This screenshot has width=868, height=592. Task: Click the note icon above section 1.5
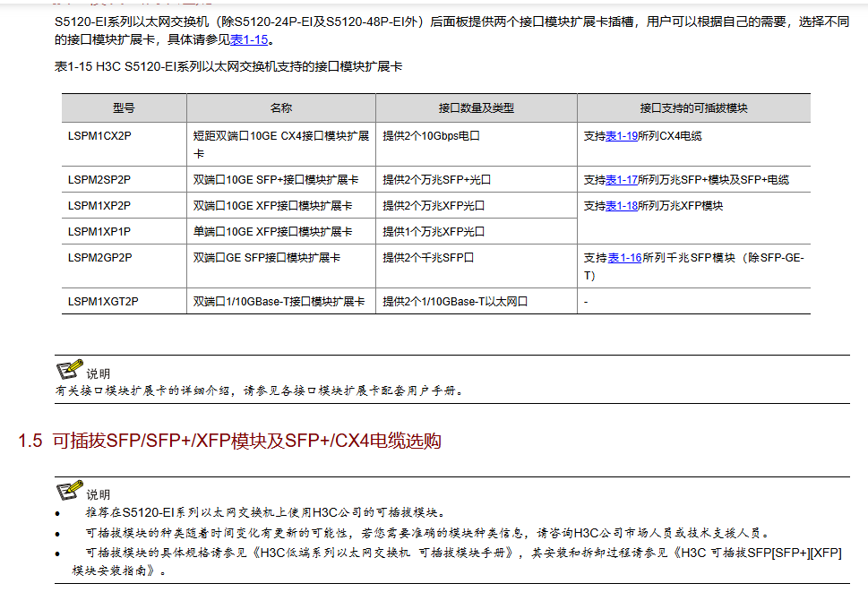pos(69,370)
